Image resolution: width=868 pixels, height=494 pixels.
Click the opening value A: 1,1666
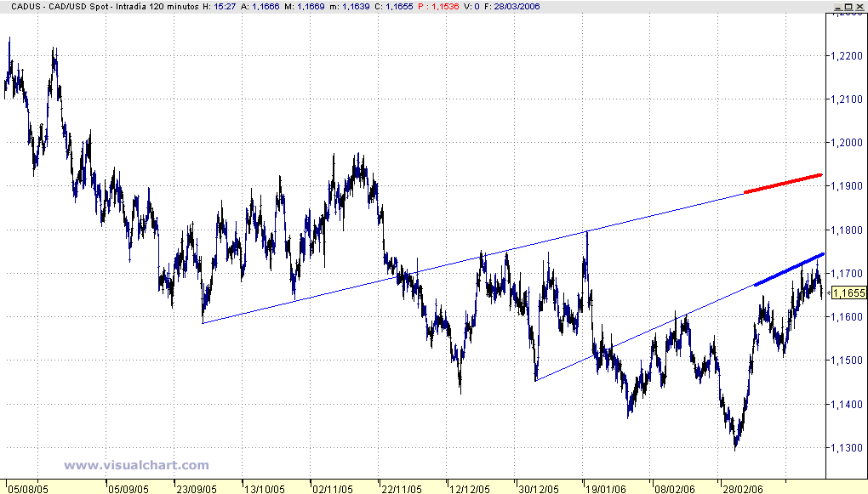click(260, 7)
